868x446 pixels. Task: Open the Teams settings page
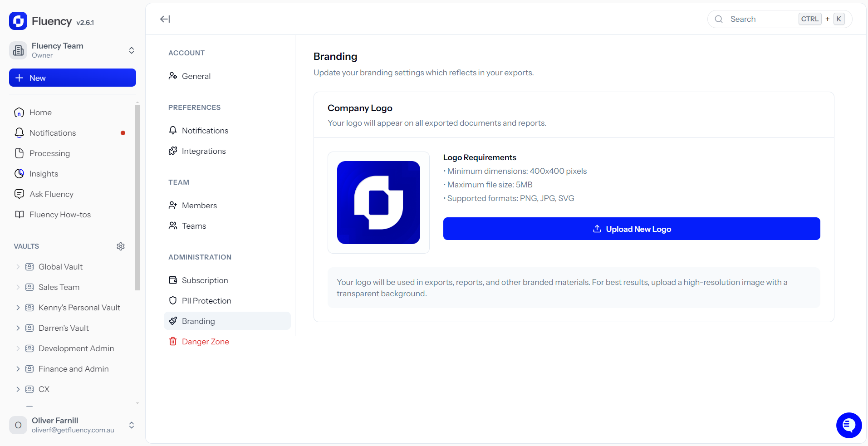tap(227, 225)
